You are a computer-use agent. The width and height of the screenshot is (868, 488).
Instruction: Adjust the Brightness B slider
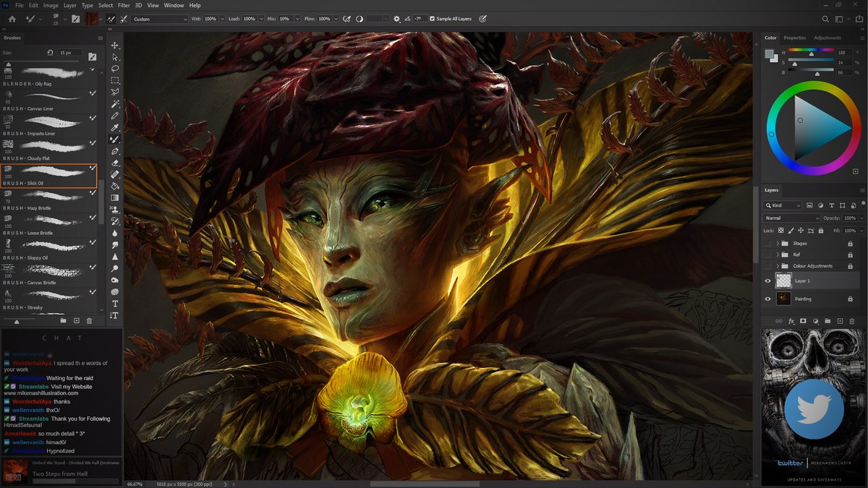[x=811, y=72]
